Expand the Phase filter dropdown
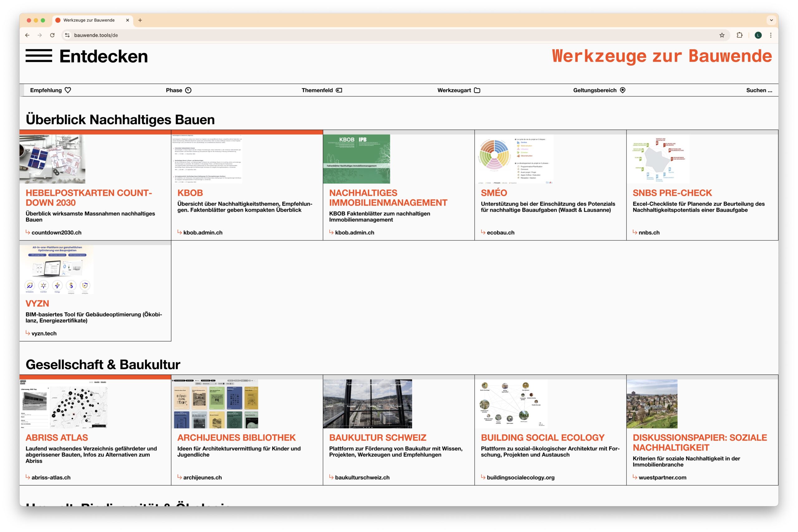The height and width of the screenshot is (532, 798). click(x=174, y=90)
